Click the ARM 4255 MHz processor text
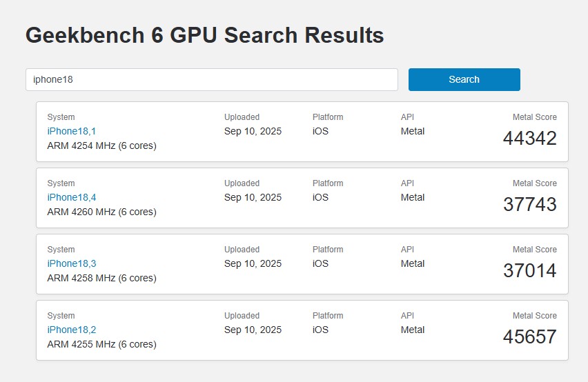 pyautogui.click(x=101, y=344)
